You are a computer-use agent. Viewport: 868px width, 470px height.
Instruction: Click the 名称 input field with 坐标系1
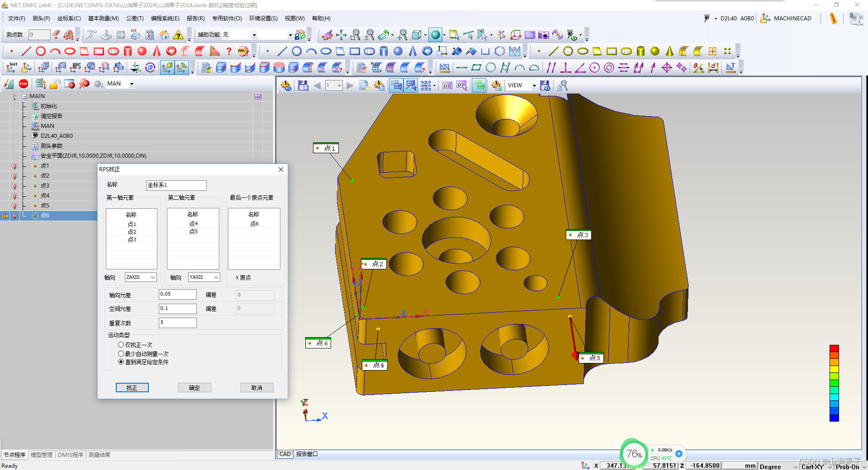click(x=176, y=185)
